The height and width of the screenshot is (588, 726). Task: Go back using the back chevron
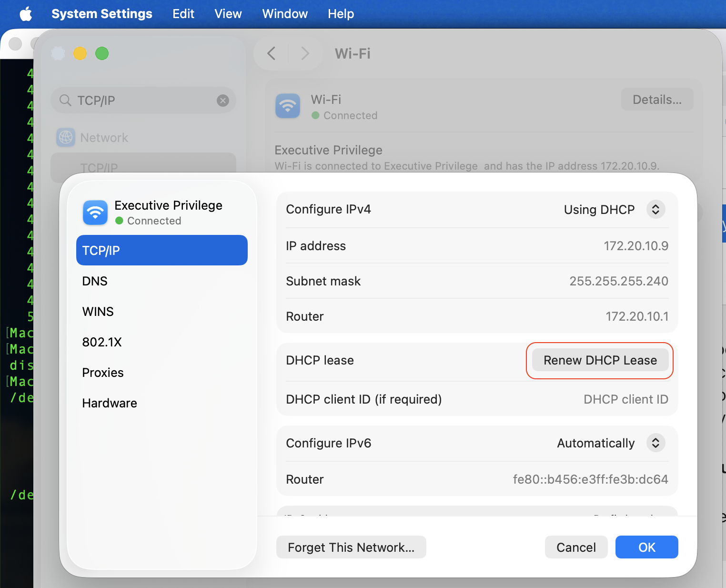click(x=272, y=53)
